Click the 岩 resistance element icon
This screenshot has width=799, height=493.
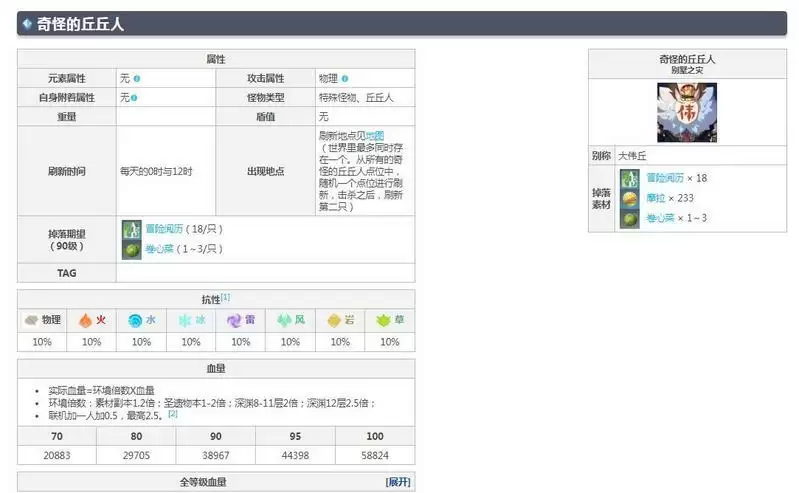click(x=334, y=321)
